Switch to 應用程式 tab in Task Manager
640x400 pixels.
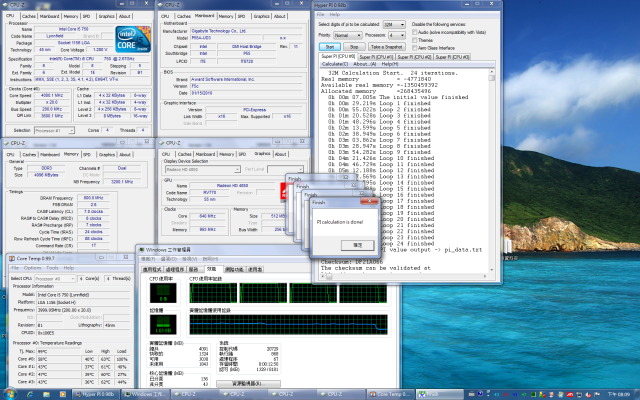coord(153,269)
